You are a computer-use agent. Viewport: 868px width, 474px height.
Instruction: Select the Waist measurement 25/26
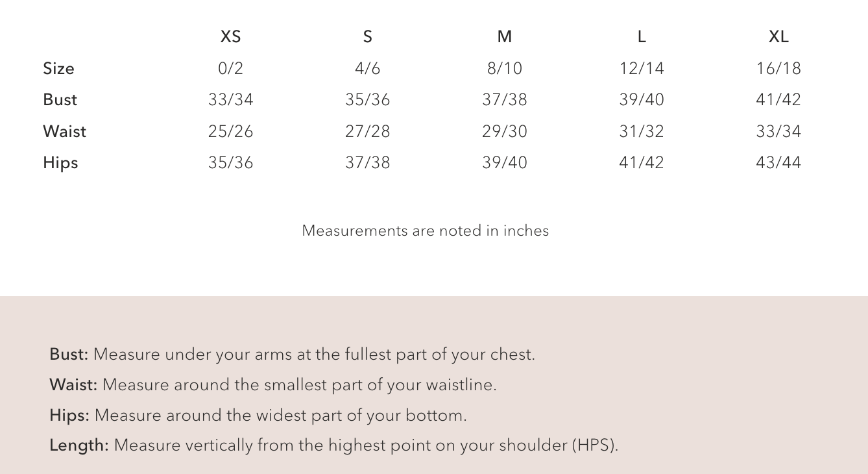(x=230, y=131)
